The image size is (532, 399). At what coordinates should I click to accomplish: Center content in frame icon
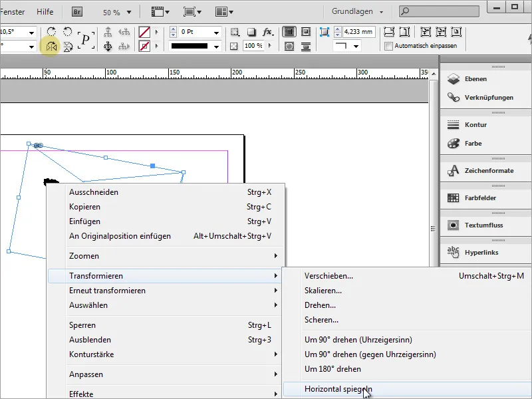click(x=456, y=32)
